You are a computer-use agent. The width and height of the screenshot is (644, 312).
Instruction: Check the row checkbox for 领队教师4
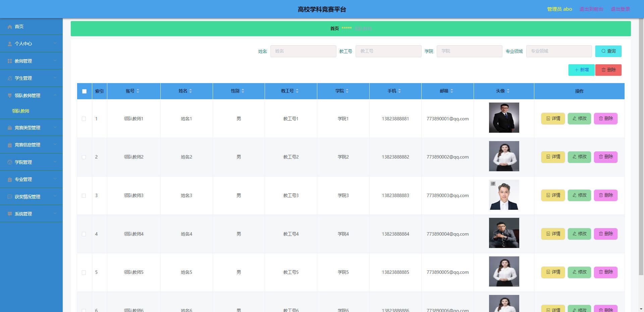click(x=84, y=234)
